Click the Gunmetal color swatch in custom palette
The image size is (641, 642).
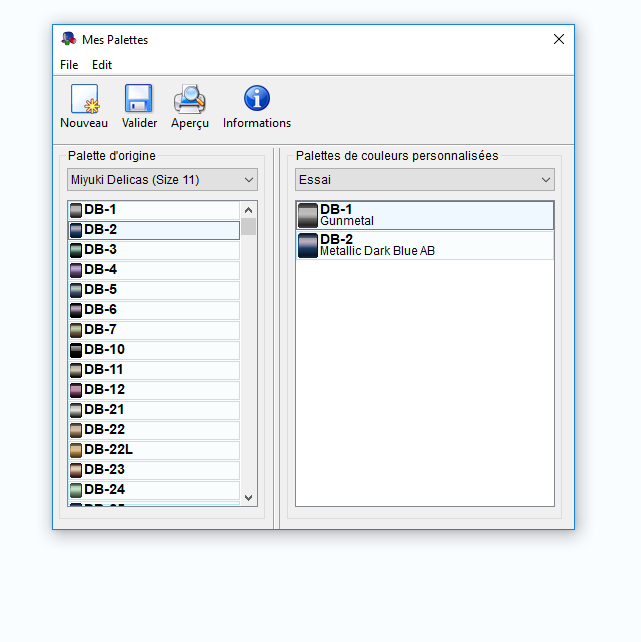(x=308, y=215)
